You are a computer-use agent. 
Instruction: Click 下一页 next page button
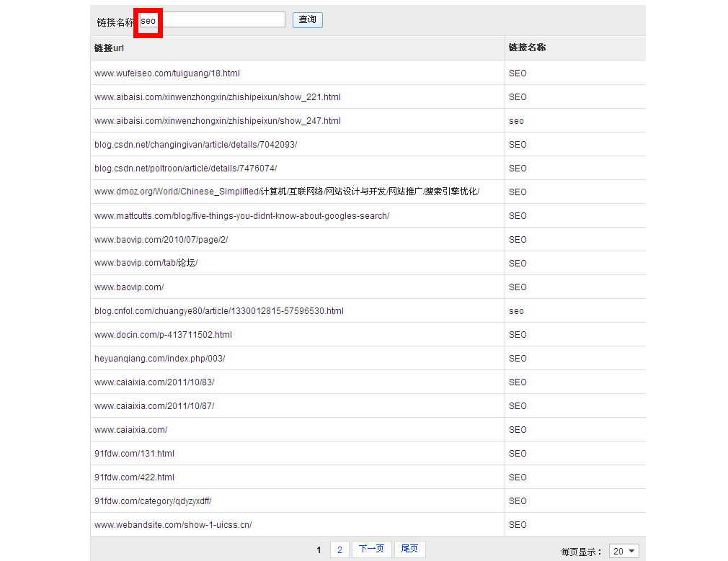tap(372, 549)
